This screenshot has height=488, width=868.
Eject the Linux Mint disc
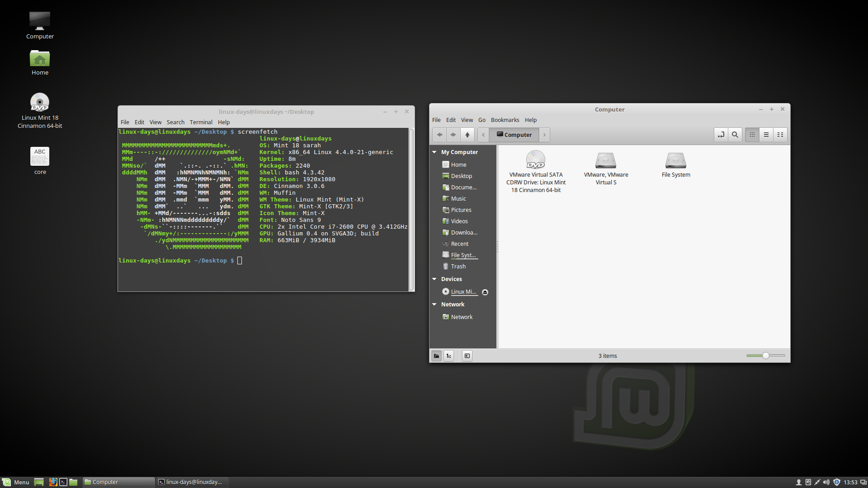tap(485, 292)
